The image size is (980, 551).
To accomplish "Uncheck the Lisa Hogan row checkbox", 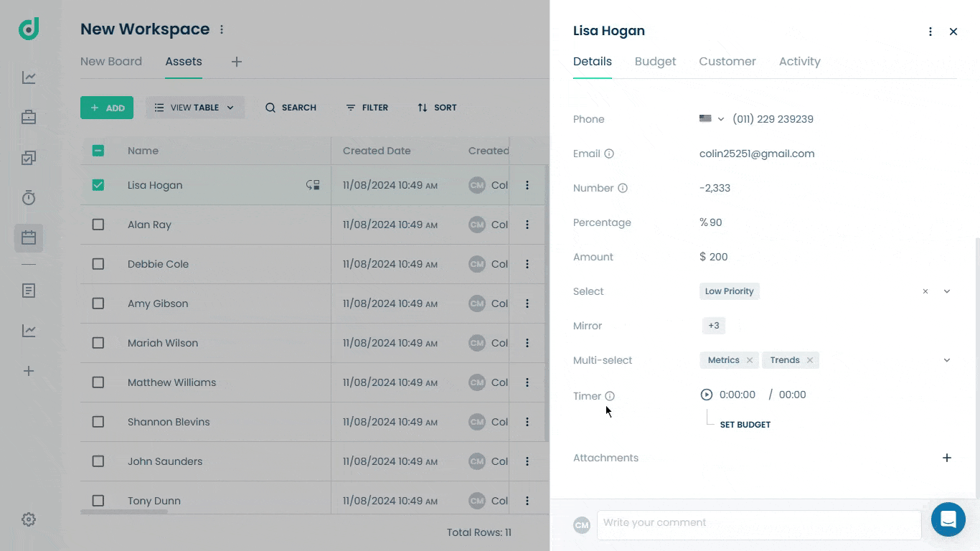I will [98, 185].
